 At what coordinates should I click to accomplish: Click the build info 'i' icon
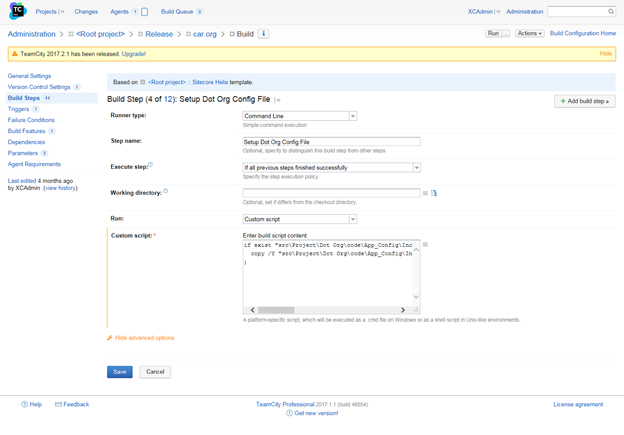point(263,34)
